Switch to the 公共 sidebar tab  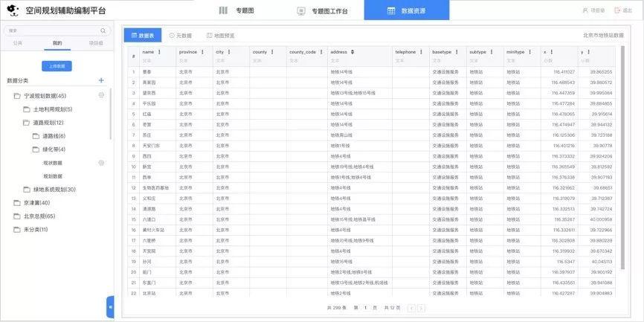[x=18, y=43]
